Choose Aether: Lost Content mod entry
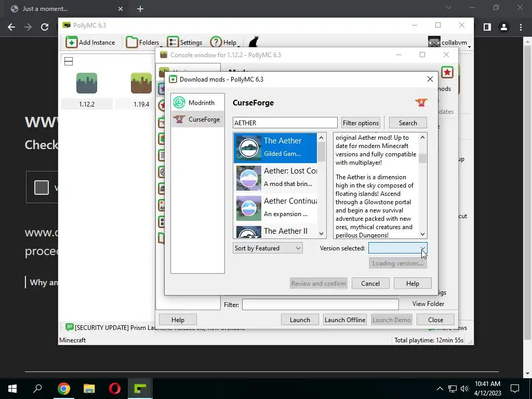Screen dimensions: 532x399 [275, 178]
